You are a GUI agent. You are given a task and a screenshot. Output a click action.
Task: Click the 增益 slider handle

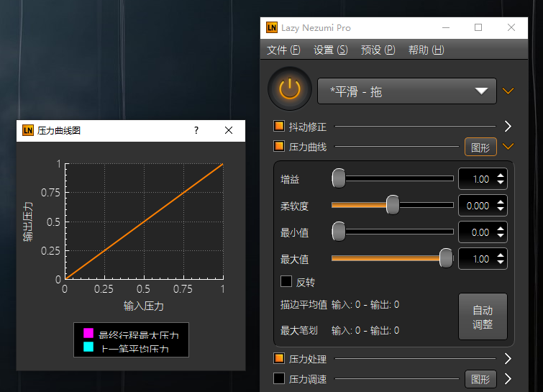pos(339,178)
